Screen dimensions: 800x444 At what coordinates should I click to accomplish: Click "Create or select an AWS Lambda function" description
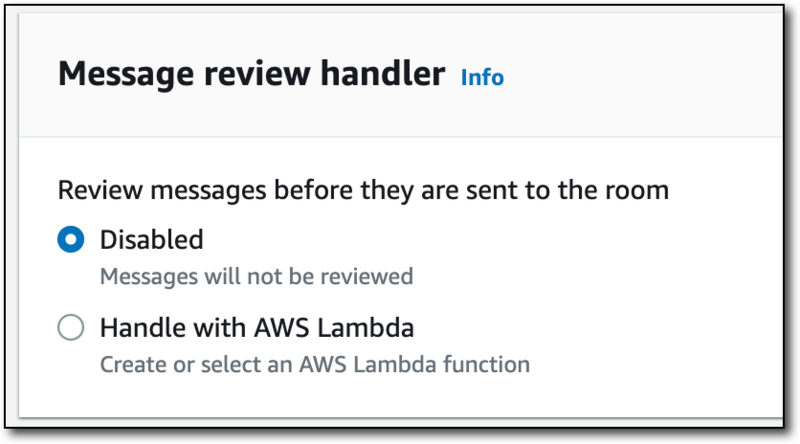pyautogui.click(x=314, y=363)
